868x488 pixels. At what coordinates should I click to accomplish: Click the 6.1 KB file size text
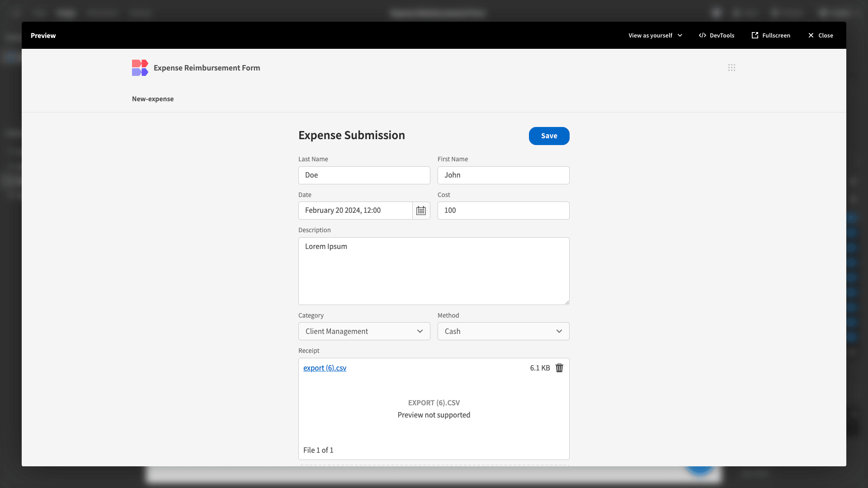(540, 368)
